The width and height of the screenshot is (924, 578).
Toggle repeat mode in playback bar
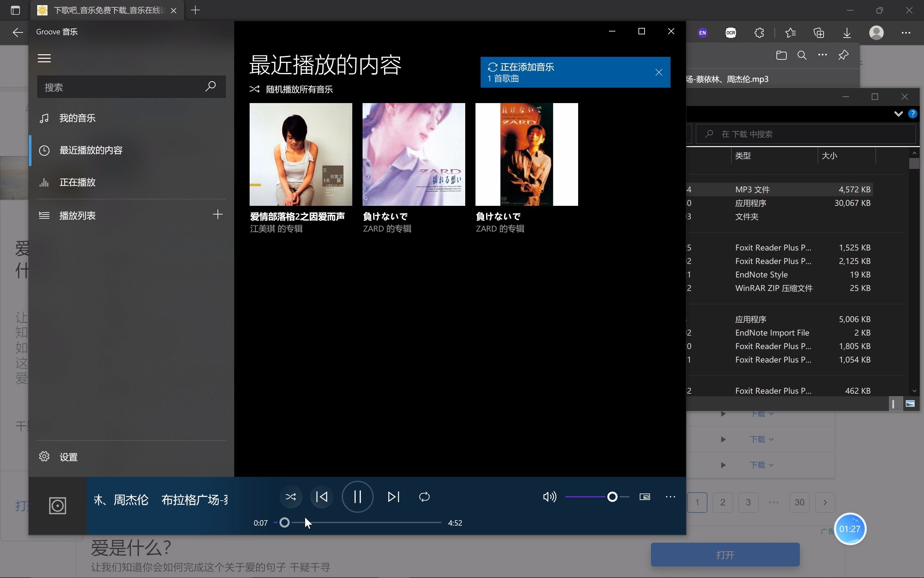424,497
